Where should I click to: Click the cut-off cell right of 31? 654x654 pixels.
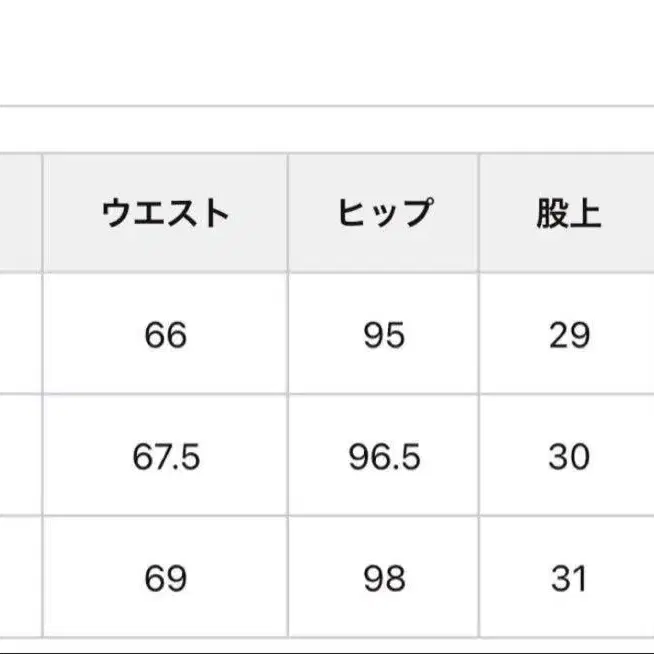point(643,577)
